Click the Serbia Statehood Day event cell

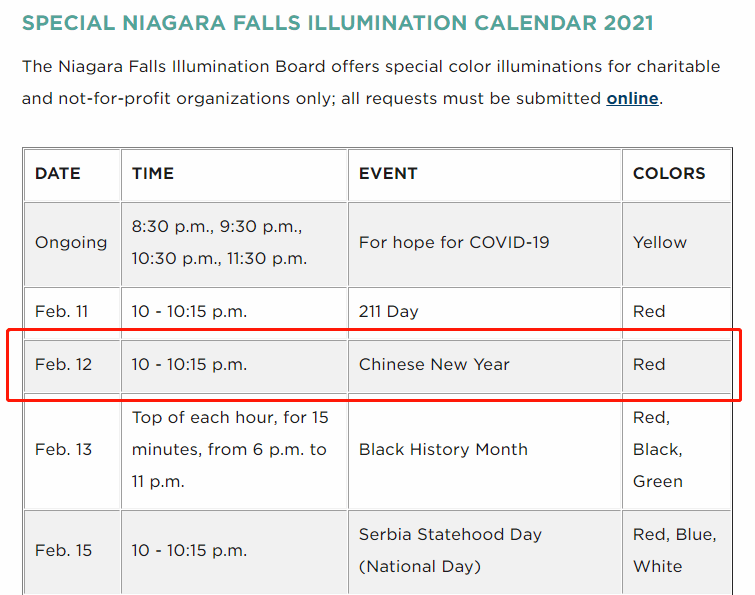pos(450,551)
